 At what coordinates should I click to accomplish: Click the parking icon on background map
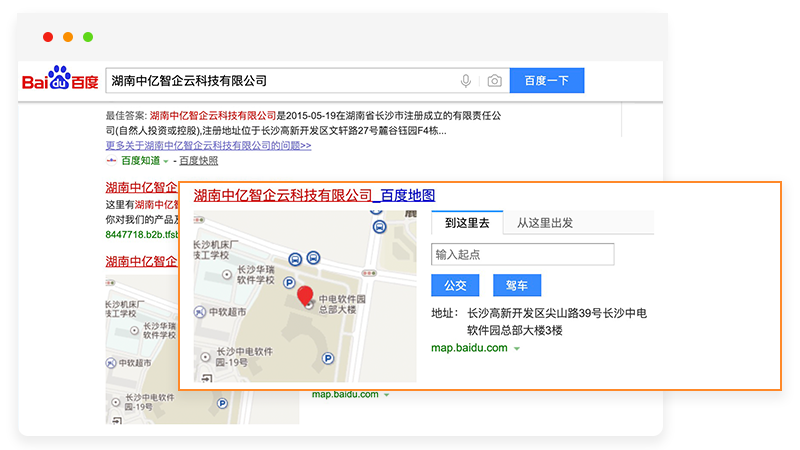222,404
